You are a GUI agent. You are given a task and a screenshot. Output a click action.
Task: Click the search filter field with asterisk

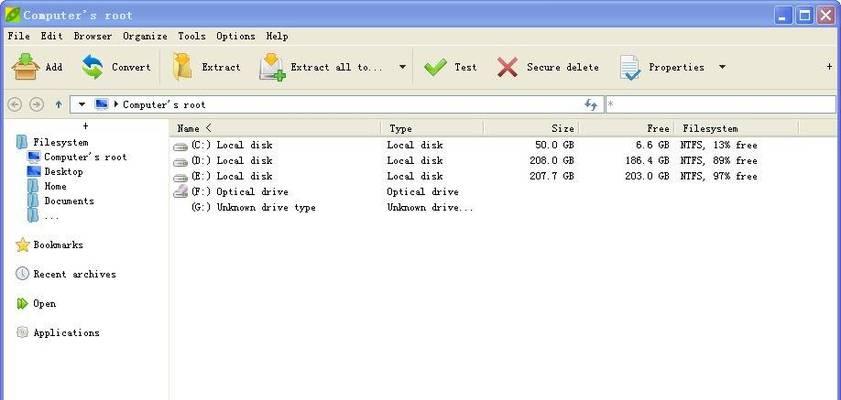(721, 105)
